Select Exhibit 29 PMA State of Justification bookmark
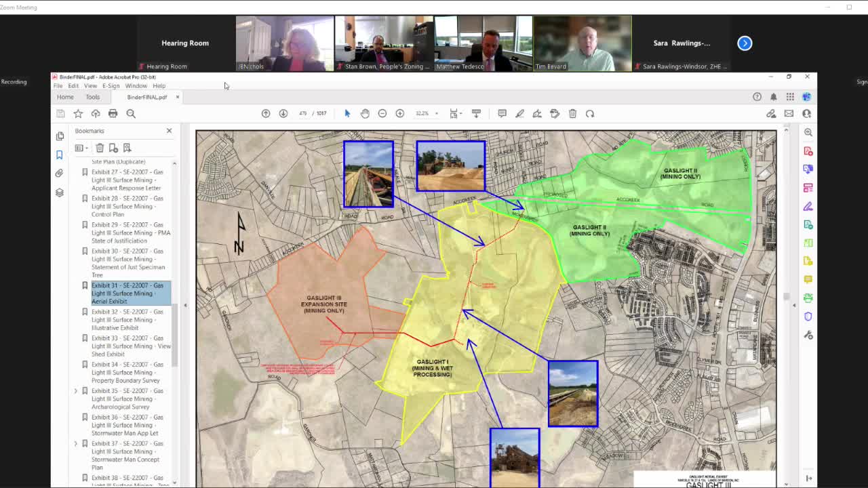Viewport: 868px width, 488px height. click(131, 233)
